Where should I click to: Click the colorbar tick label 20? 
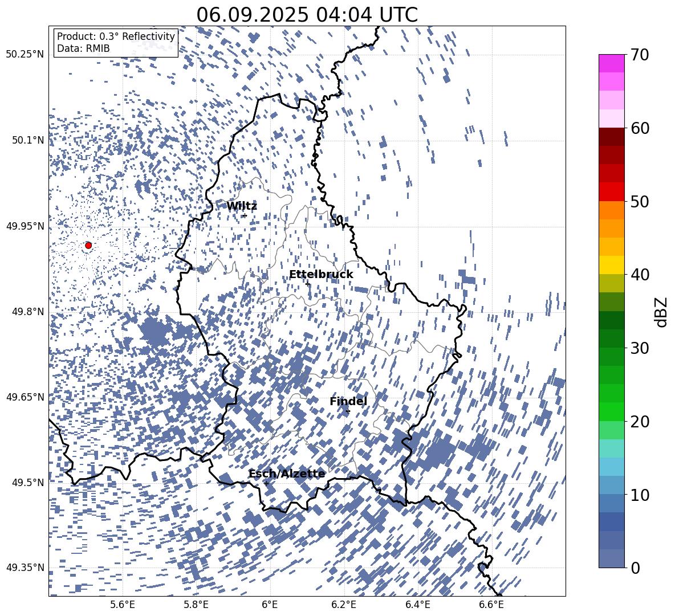click(639, 422)
